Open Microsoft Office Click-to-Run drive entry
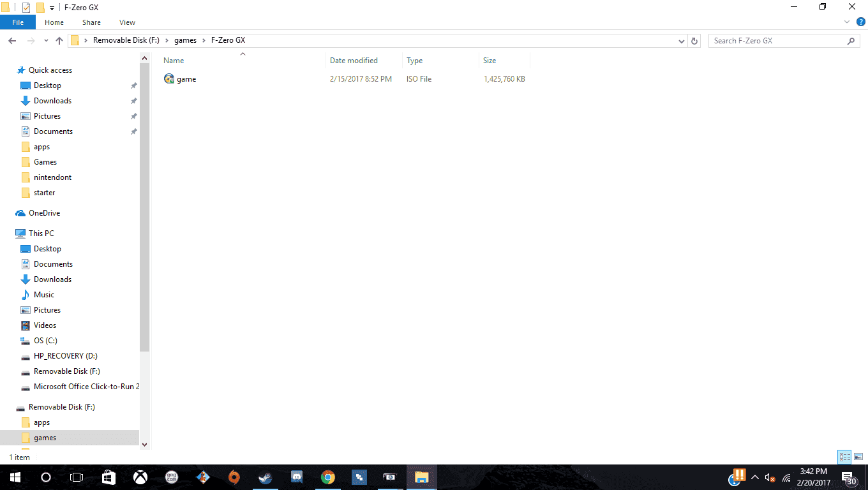 pos(86,387)
